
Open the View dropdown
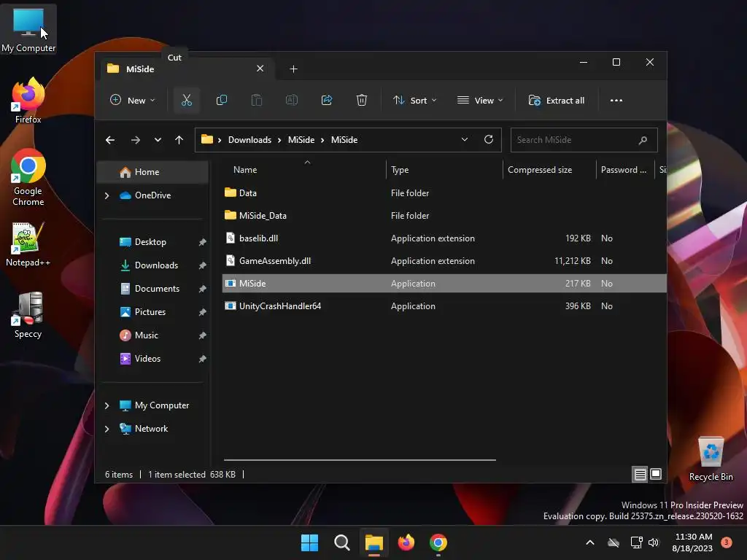(480, 100)
